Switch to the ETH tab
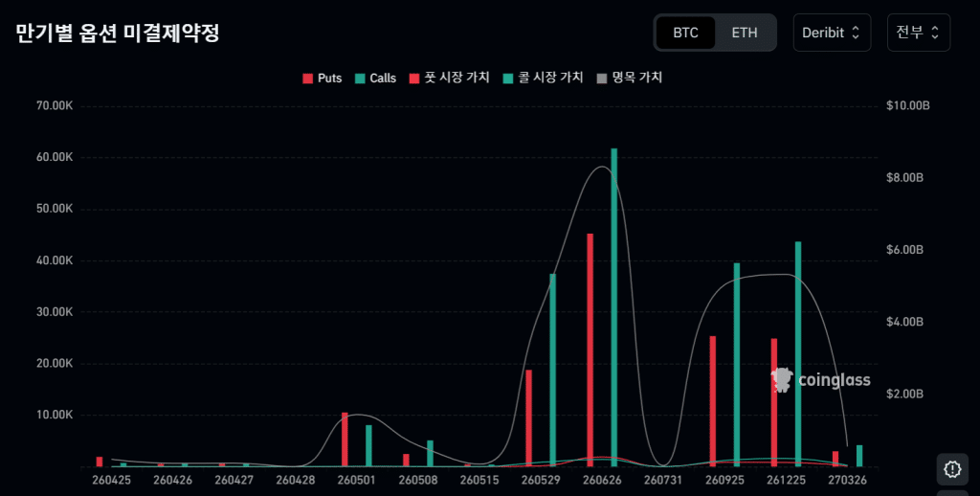Image resolution: width=980 pixels, height=496 pixels. [x=745, y=33]
